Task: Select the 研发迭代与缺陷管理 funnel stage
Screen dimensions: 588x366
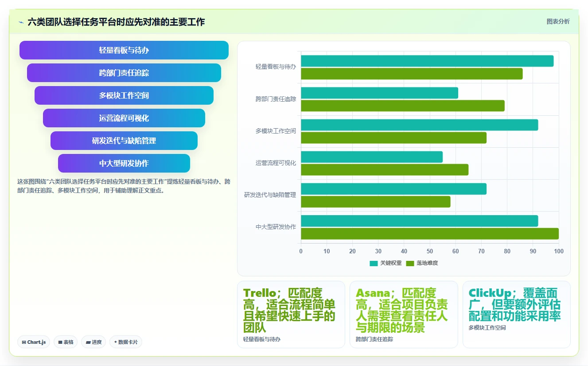Action: [124, 141]
